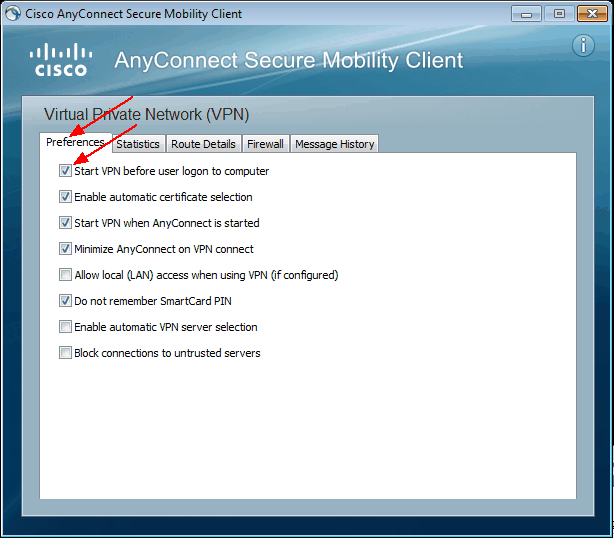Toggle Start VPN when AnyConnect is started
The image size is (614, 538).
click(x=65, y=223)
